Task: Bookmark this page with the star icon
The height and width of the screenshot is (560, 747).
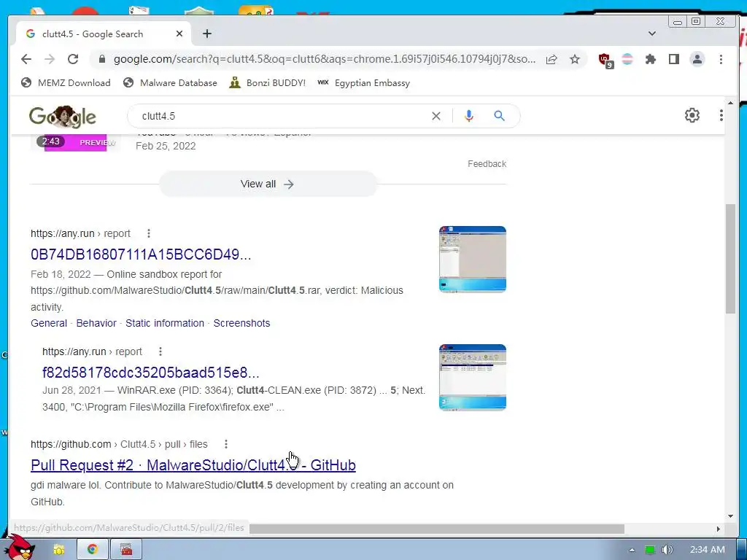Action: (x=575, y=59)
